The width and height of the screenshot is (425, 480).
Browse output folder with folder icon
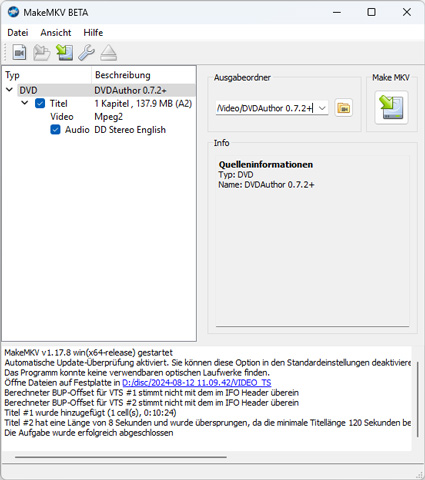[344, 108]
